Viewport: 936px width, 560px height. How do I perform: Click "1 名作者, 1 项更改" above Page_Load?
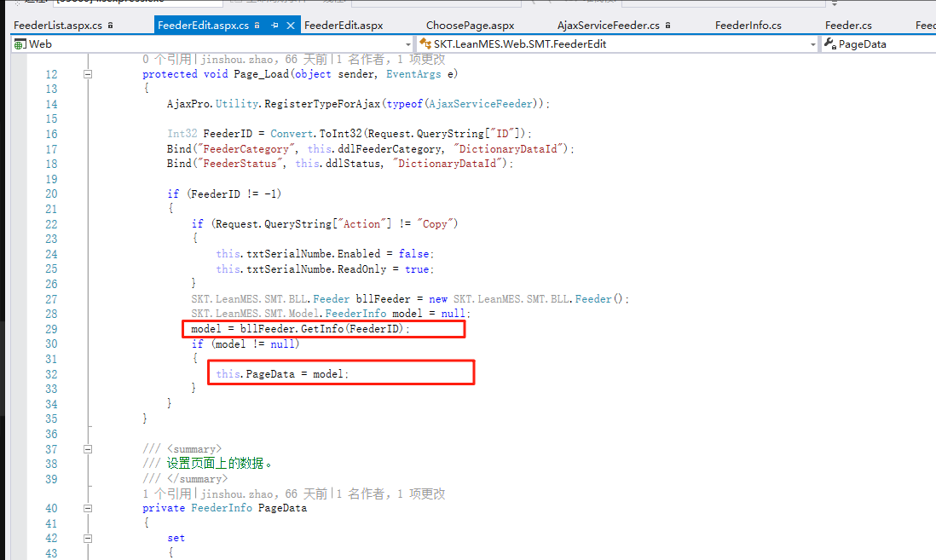391,59
